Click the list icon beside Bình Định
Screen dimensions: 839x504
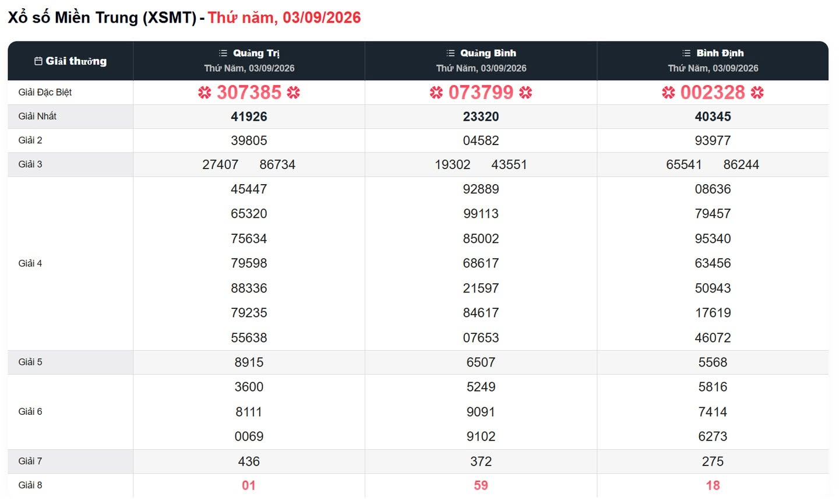pyautogui.click(x=686, y=53)
